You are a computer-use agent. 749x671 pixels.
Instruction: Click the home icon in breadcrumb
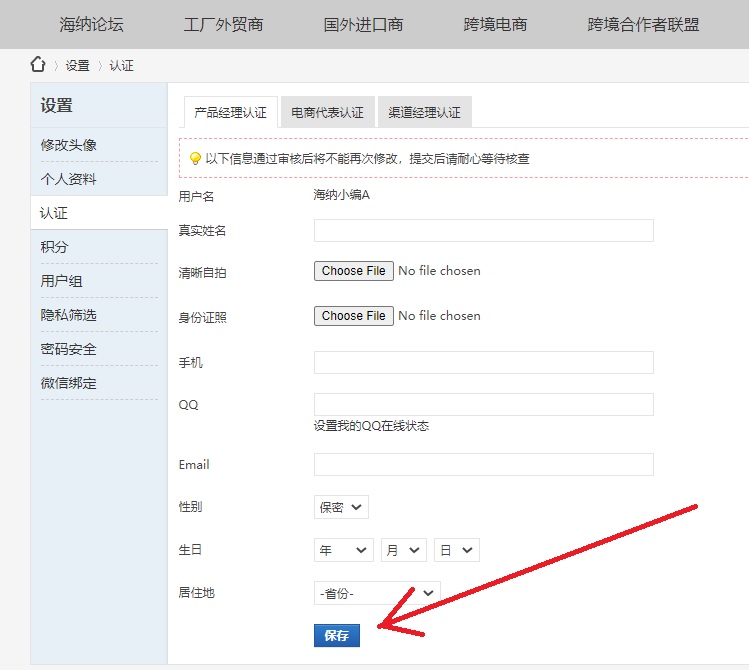38,65
